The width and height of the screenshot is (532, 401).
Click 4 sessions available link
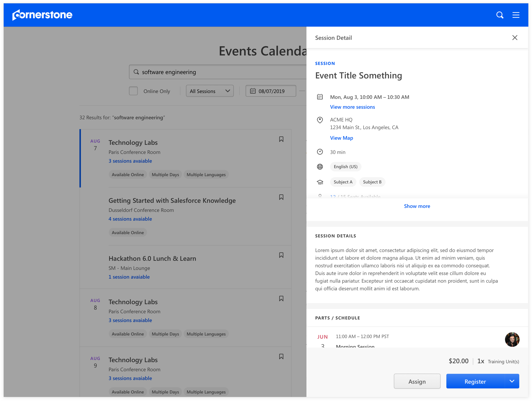(x=130, y=219)
